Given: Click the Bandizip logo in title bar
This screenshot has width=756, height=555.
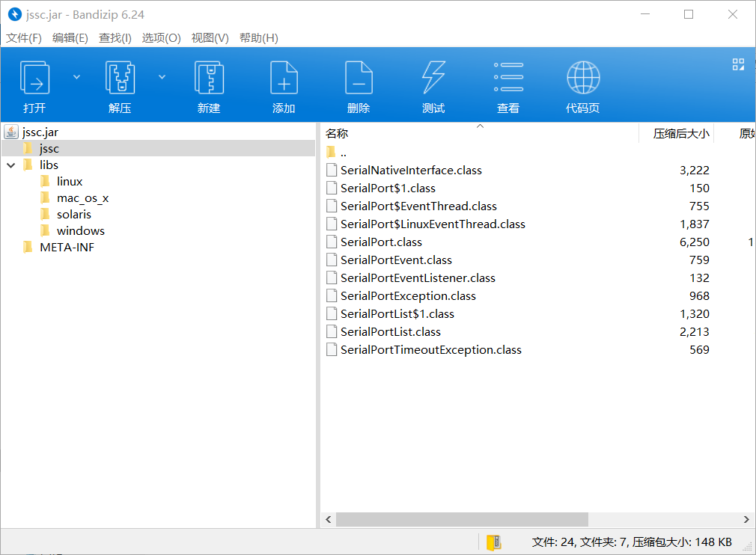Looking at the screenshot, I should (x=15, y=14).
